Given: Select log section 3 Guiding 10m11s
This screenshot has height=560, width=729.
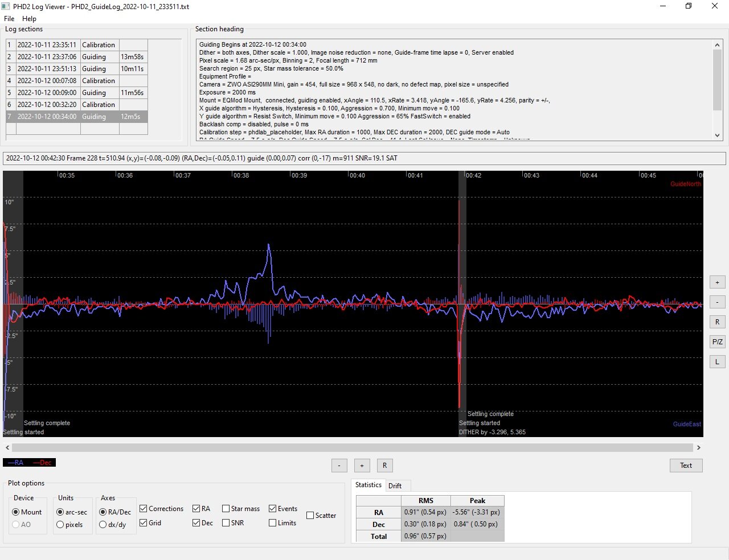Looking at the screenshot, I should [77, 69].
